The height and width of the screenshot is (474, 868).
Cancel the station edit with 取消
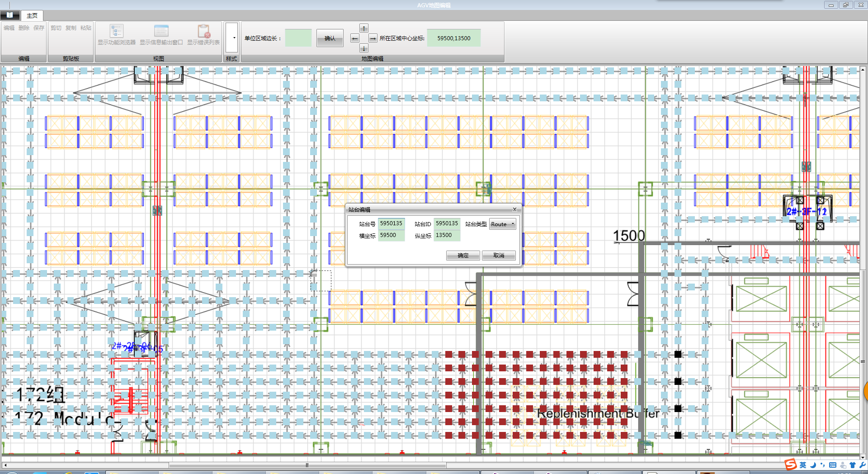coord(499,256)
